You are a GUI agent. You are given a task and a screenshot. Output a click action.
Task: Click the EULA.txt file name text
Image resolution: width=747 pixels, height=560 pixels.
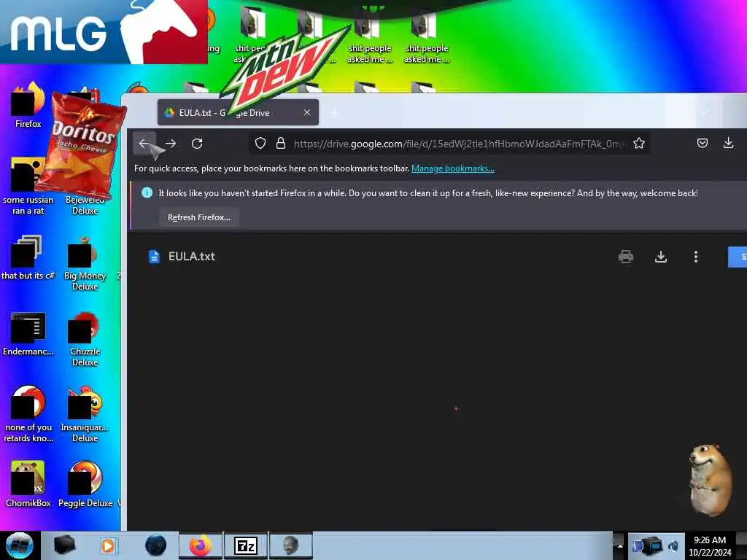tap(192, 256)
